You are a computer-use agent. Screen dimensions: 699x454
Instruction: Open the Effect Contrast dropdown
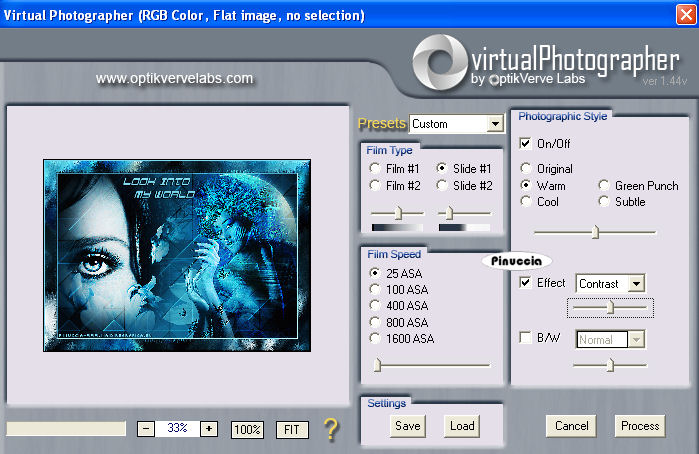(x=636, y=283)
